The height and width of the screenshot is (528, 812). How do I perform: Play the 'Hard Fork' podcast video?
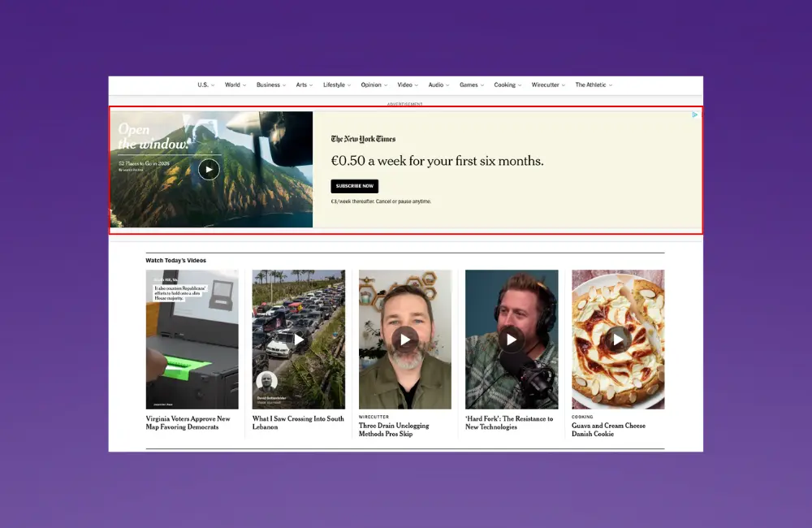click(x=511, y=340)
